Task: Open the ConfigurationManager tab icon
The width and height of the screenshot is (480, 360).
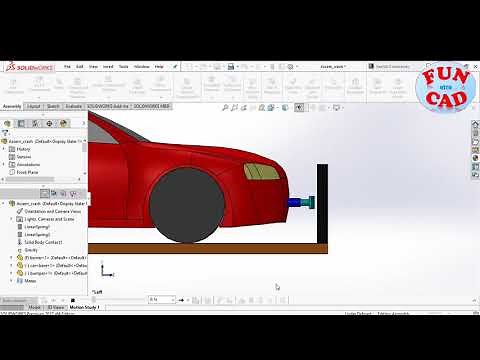Action: [x=35, y=124]
